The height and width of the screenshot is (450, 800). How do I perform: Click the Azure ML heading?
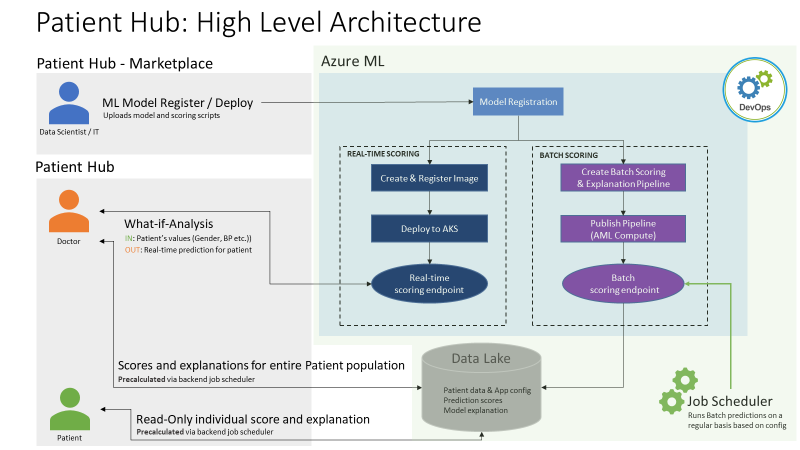353,61
